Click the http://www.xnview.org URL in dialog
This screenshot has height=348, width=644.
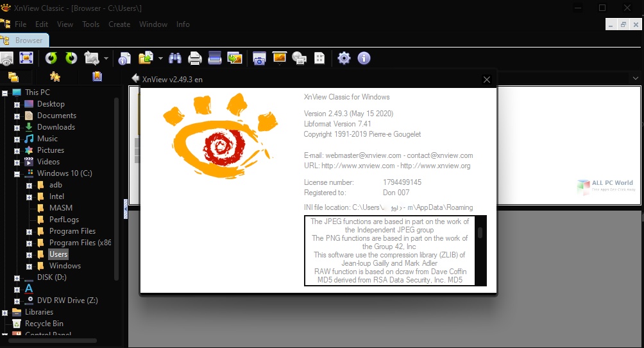pos(436,166)
